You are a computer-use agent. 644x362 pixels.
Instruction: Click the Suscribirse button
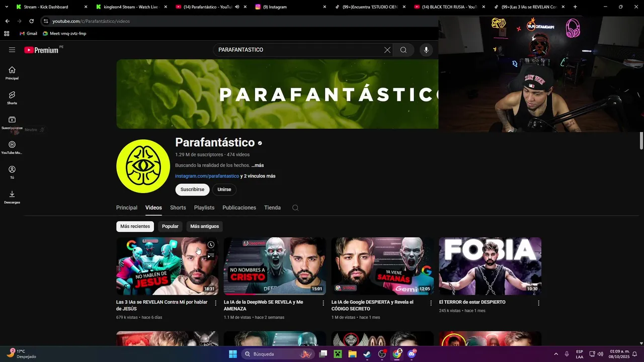(x=192, y=190)
